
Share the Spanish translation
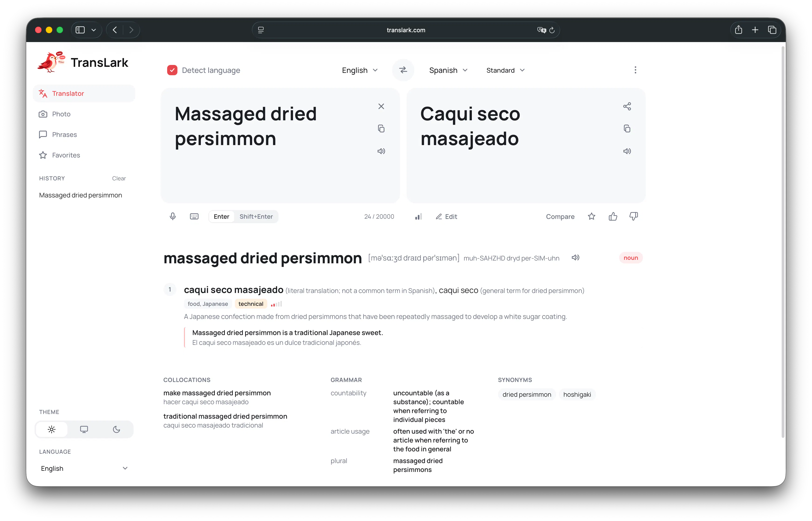(627, 106)
